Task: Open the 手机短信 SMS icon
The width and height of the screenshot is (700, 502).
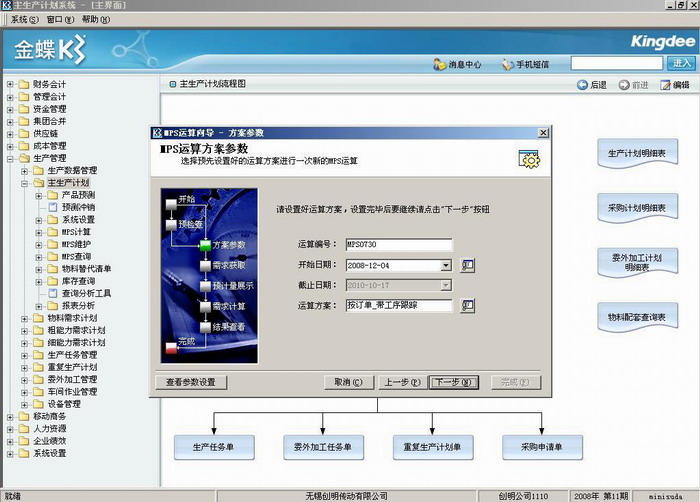Action: [x=507, y=64]
